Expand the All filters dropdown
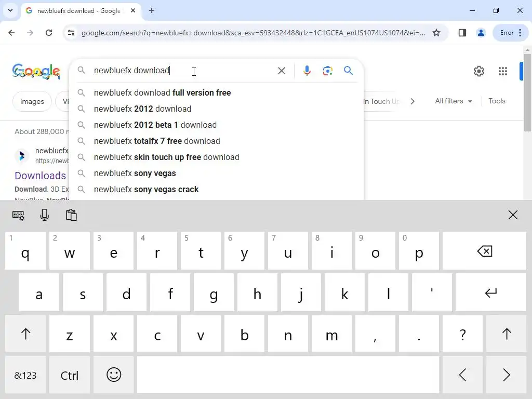 453,101
